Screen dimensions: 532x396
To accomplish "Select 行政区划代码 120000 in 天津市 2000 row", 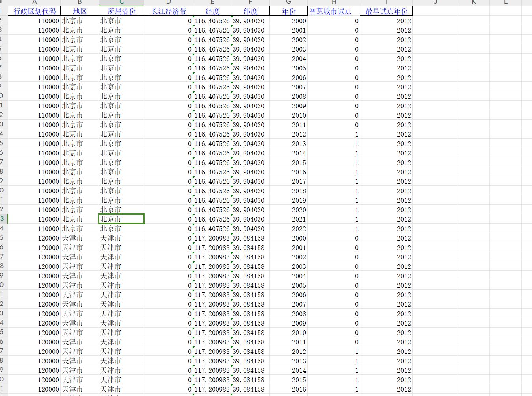I will 34,238.
